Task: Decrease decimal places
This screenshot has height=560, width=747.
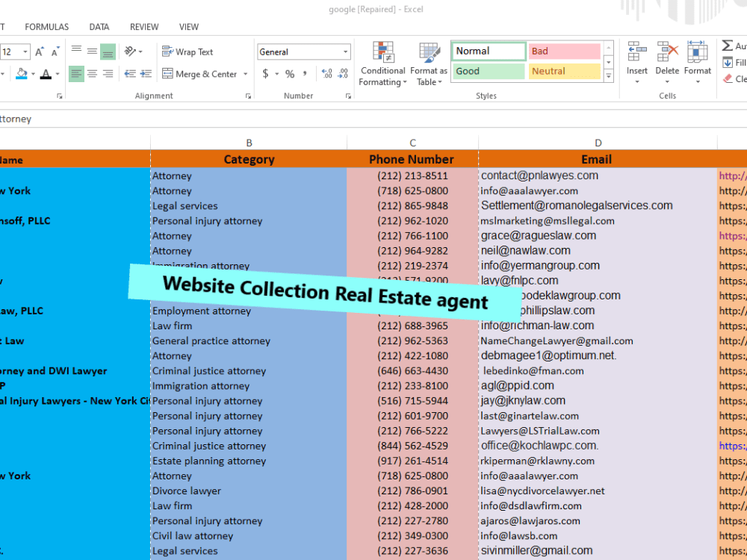Action: tap(343, 74)
